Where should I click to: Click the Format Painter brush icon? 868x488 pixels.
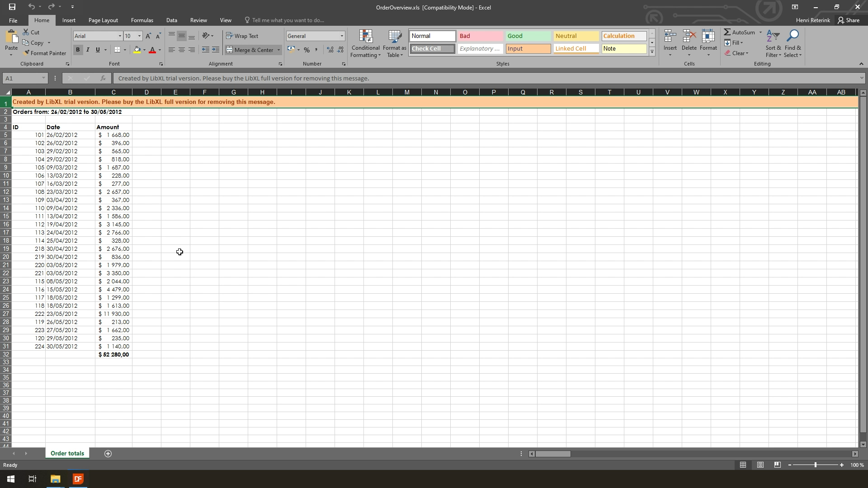point(27,53)
